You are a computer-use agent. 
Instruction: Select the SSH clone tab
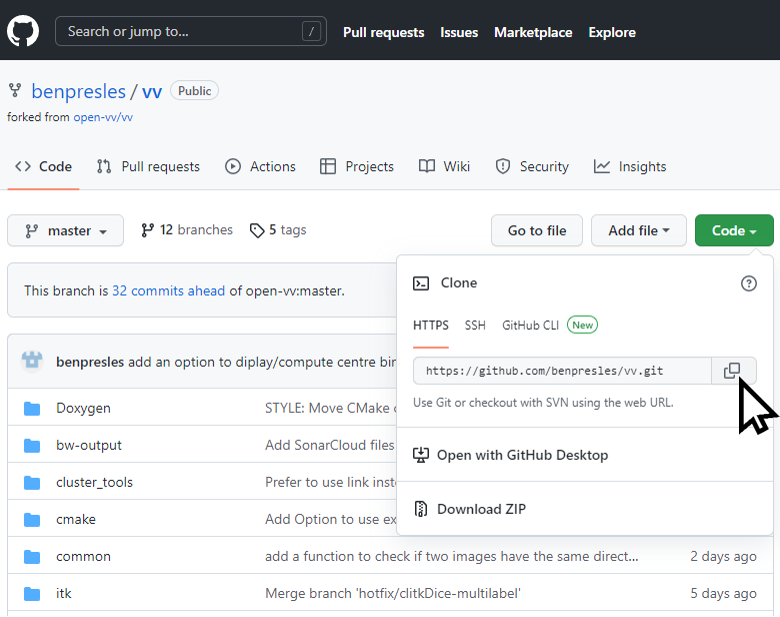[475, 325]
